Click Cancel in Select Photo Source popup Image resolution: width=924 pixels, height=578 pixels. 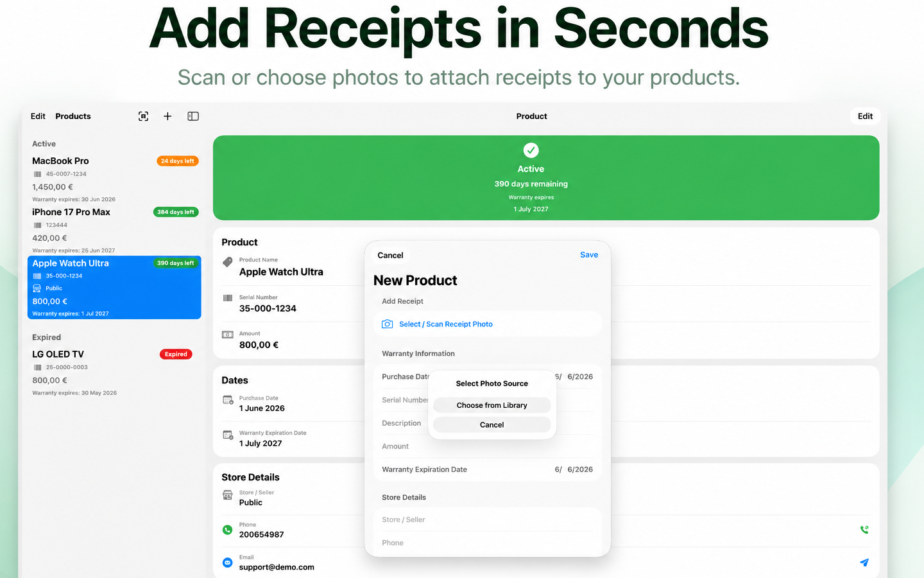click(492, 425)
